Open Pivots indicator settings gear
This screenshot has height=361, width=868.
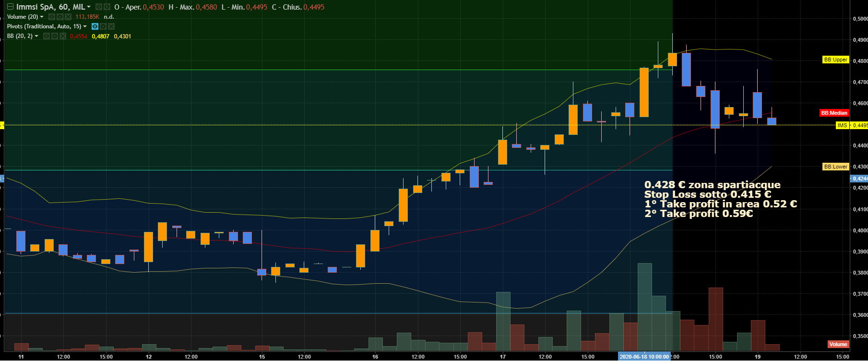coord(103,26)
